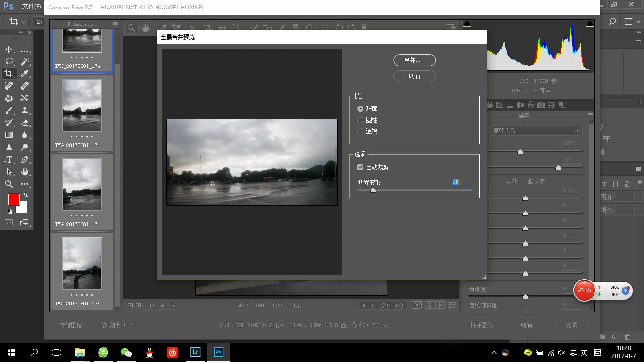
Task: Choose the 透视 projection radio button
Action: click(361, 131)
